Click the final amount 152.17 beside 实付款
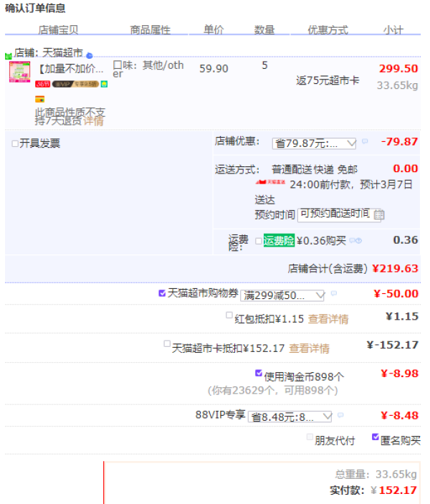Image resolution: width=430 pixels, height=504 pixels. [x=398, y=490]
